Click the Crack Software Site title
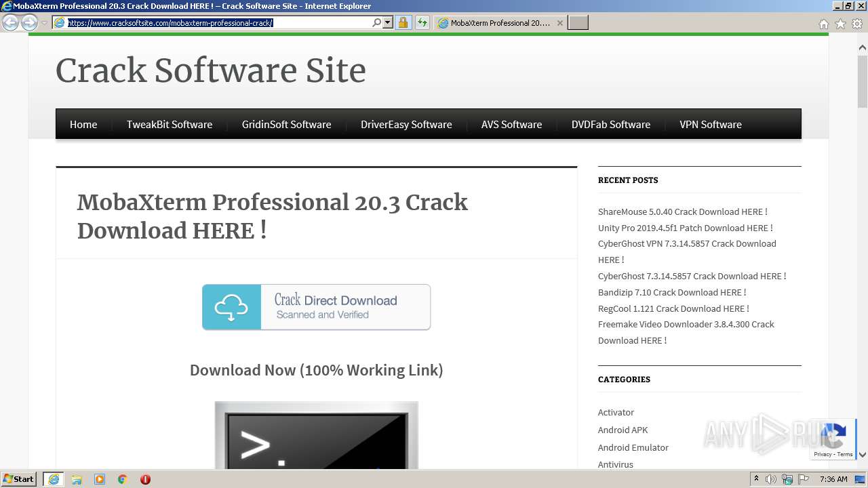 (211, 70)
